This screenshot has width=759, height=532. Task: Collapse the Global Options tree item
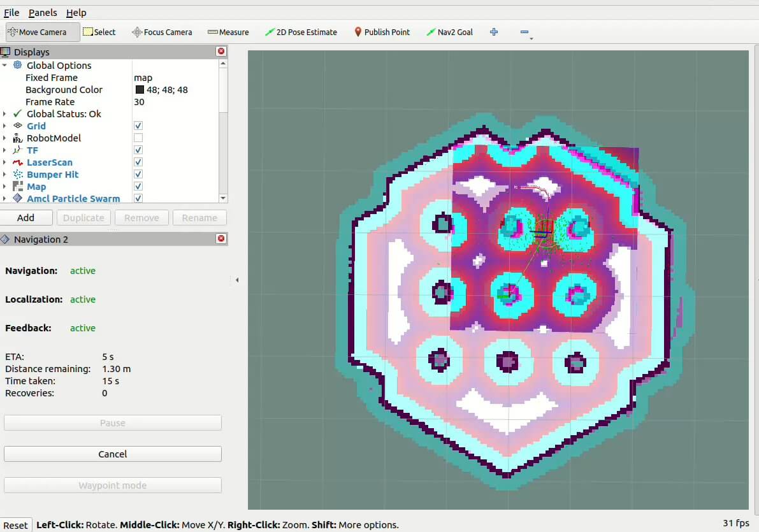[x=5, y=66]
